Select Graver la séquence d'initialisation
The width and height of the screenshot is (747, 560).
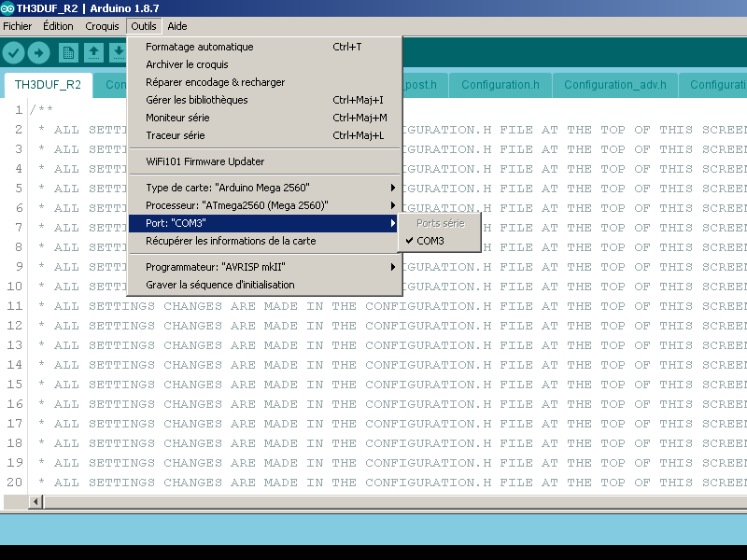tap(265, 285)
